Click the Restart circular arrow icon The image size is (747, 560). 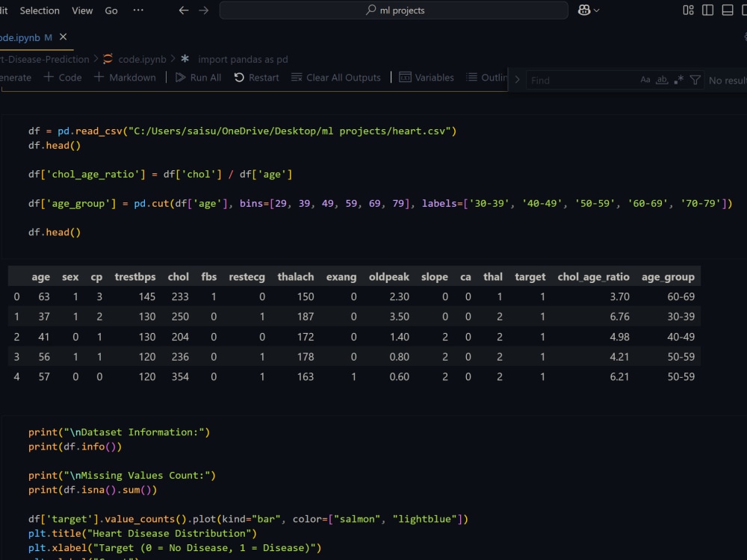pos(239,77)
